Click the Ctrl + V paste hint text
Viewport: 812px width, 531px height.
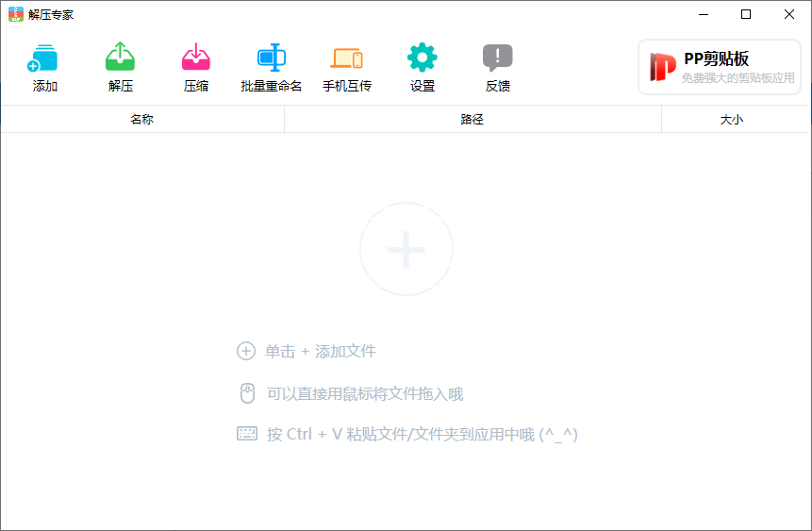[423, 434]
